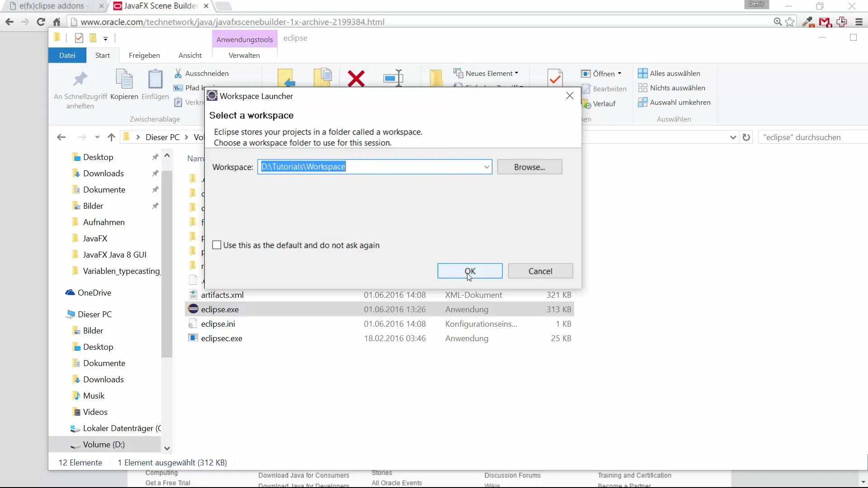Viewport: 868px width, 488px height.
Task: Select OneDrive in navigation pane
Action: tap(94, 292)
